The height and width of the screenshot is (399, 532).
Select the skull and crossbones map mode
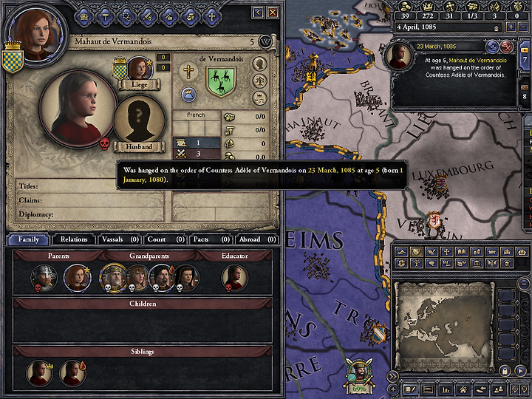(507, 262)
